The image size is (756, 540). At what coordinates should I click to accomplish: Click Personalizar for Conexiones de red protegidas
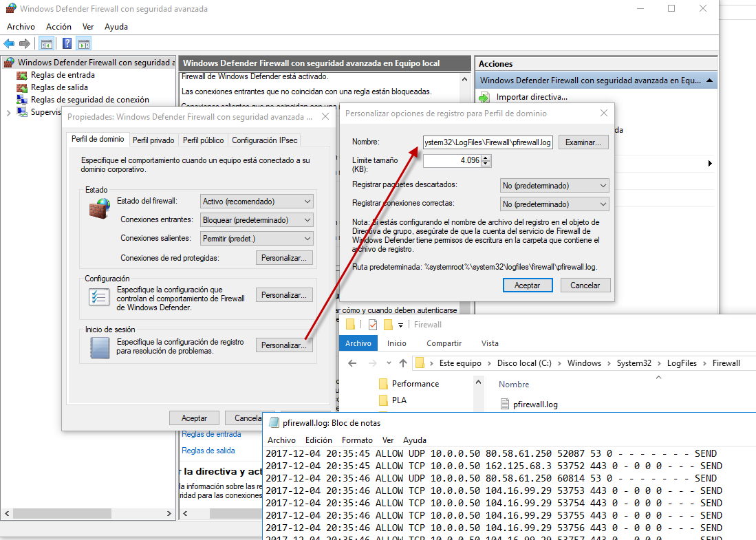[284, 258]
